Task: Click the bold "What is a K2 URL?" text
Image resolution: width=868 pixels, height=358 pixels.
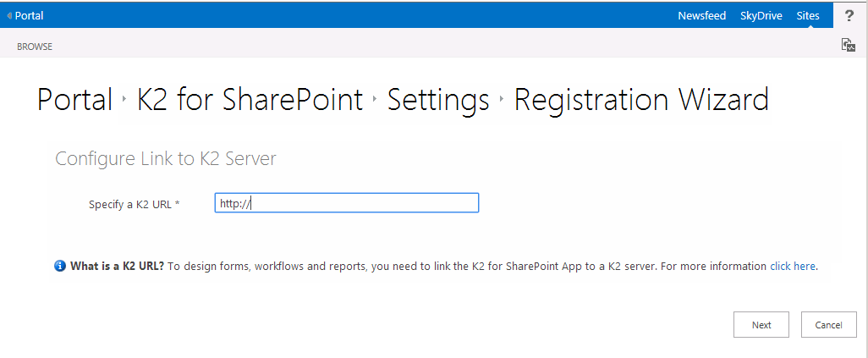Action: click(117, 266)
